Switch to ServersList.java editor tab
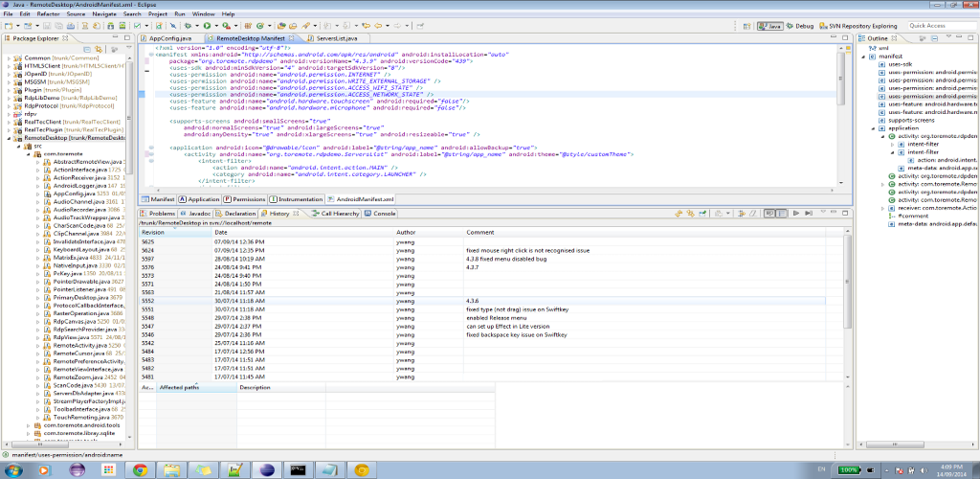980x479 pixels. point(337,38)
